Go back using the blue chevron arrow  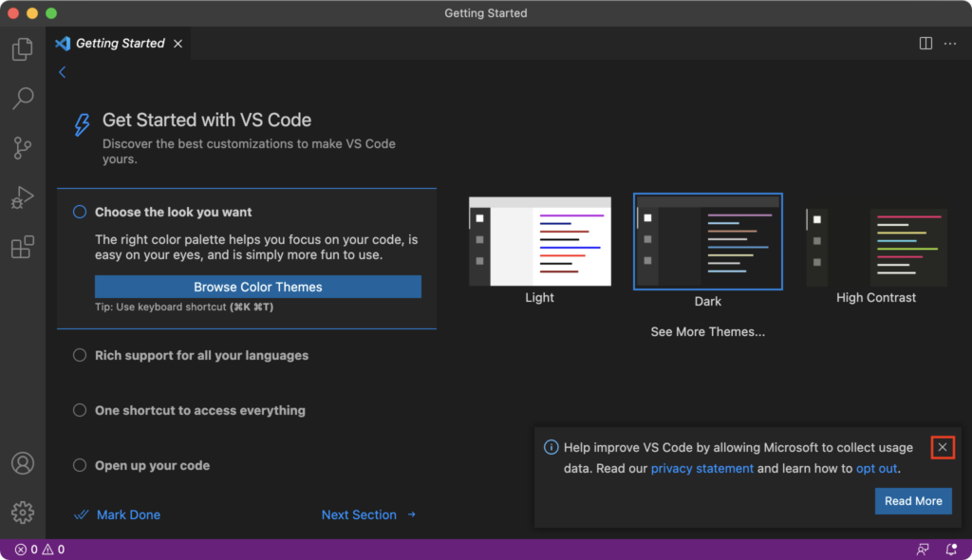(x=62, y=72)
